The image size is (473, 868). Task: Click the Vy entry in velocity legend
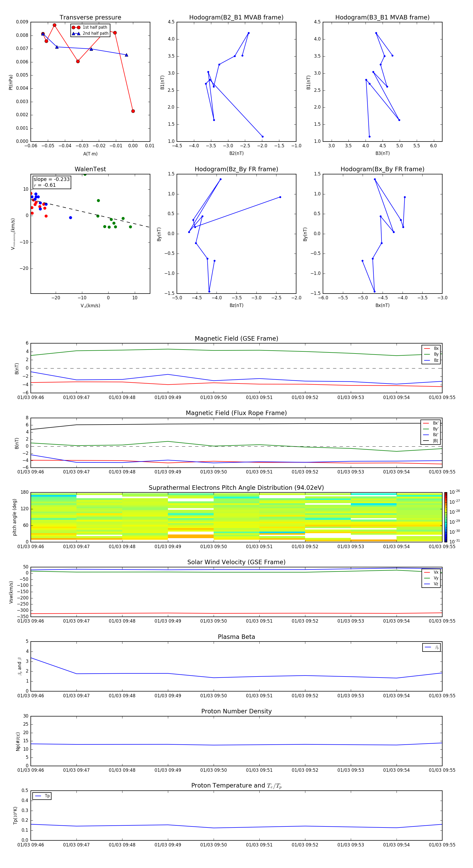click(431, 578)
